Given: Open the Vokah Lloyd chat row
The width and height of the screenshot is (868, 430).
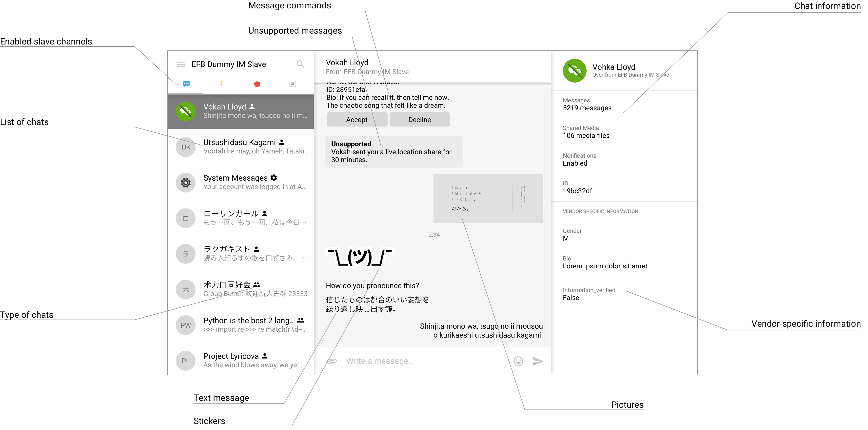Looking at the screenshot, I should (x=241, y=111).
